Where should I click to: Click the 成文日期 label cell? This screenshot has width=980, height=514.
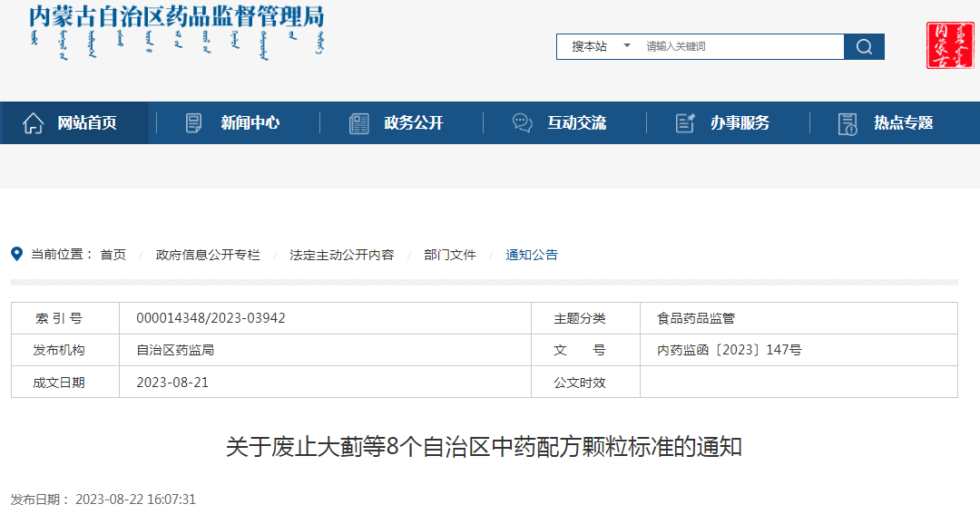click(x=65, y=382)
